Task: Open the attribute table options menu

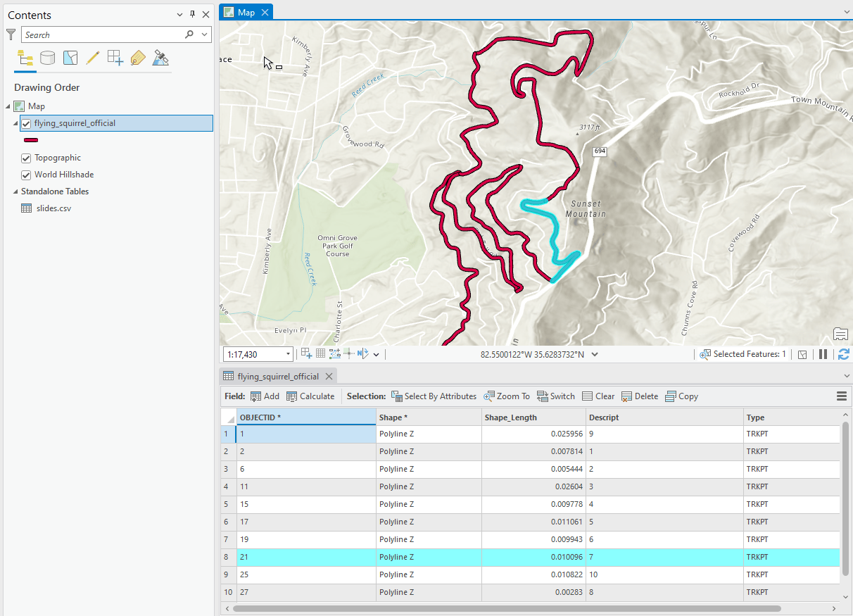Action: (841, 396)
